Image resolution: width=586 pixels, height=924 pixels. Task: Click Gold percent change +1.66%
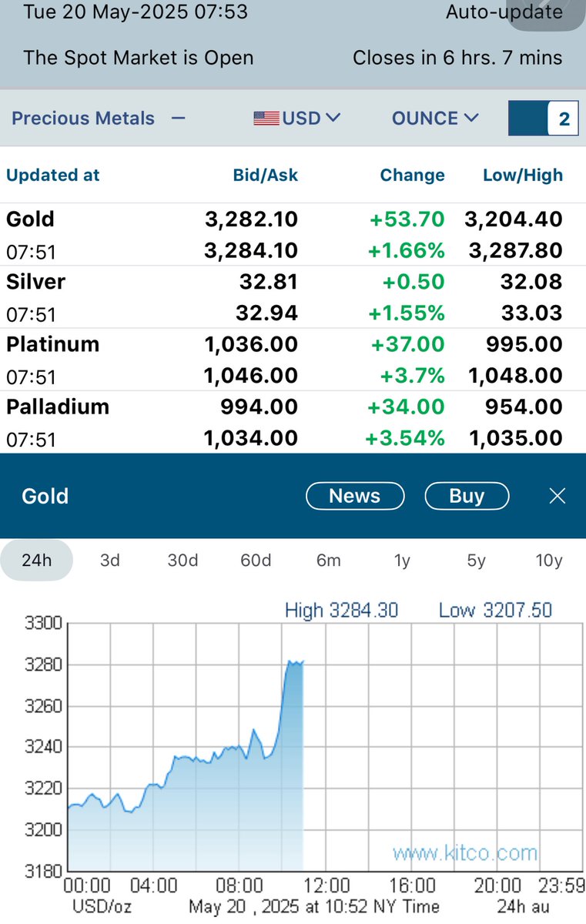[407, 250]
